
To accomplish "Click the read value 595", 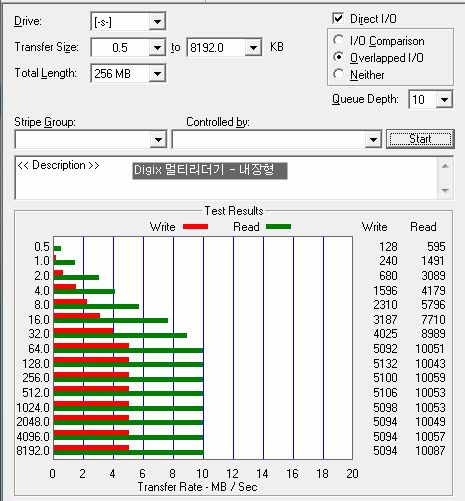I will point(436,247).
